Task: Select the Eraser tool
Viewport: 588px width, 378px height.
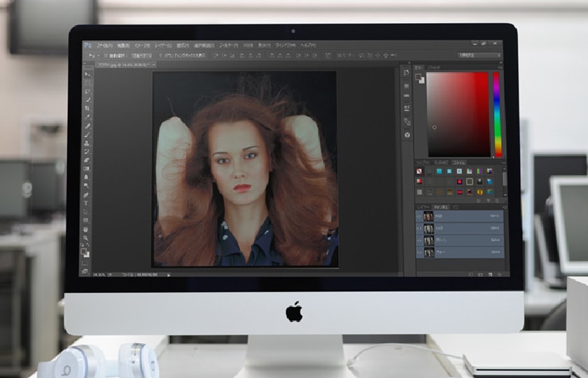Action: (x=87, y=160)
